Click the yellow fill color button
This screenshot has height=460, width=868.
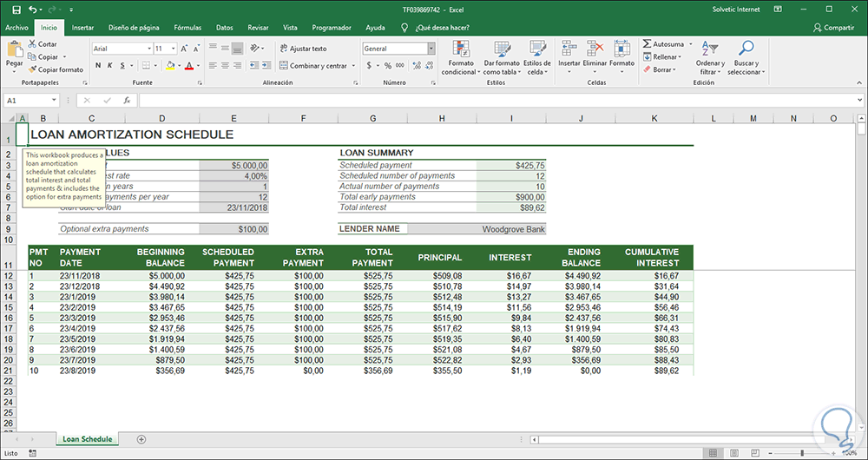pyautogui.click(x=171, y=66)
